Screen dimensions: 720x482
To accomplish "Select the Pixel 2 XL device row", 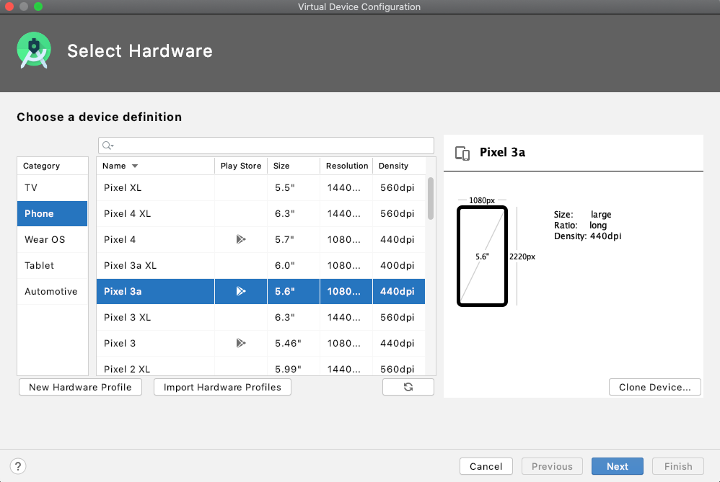I will tap(261, 367).
